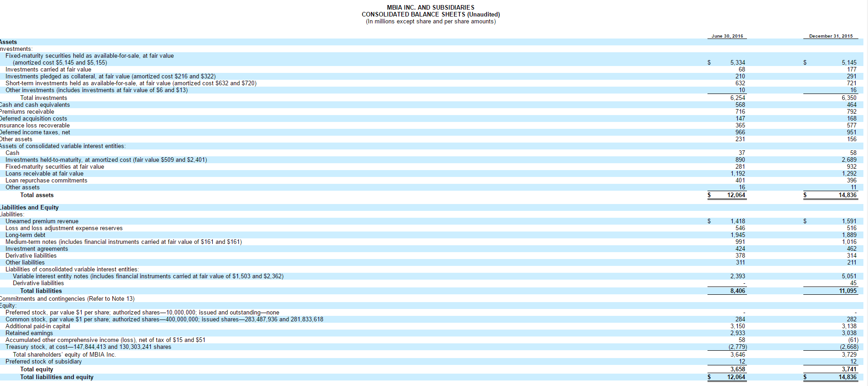
Task: Select total liabilities value 8,406
Action: pos(738,291)
